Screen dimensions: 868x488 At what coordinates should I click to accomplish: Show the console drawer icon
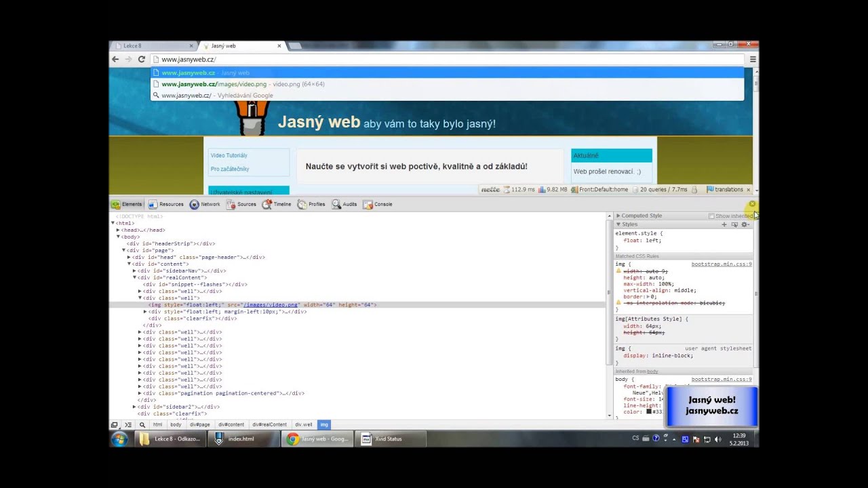[128, 425]
